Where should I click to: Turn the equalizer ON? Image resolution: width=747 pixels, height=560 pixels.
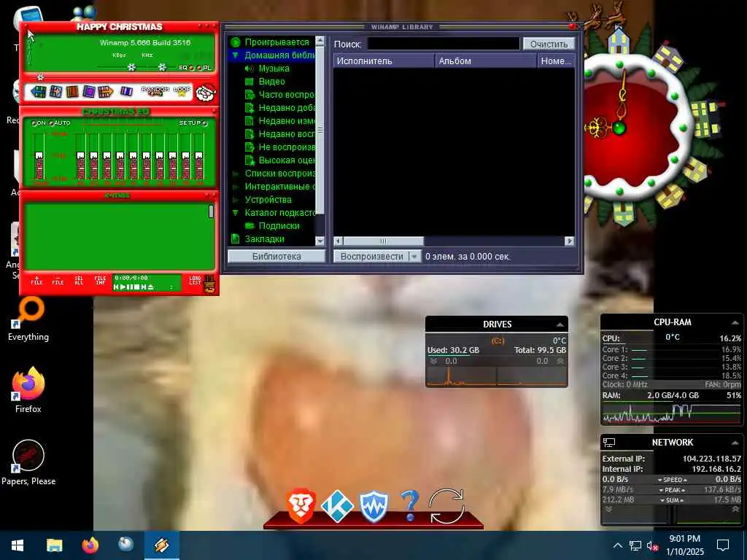click(39, 122)
